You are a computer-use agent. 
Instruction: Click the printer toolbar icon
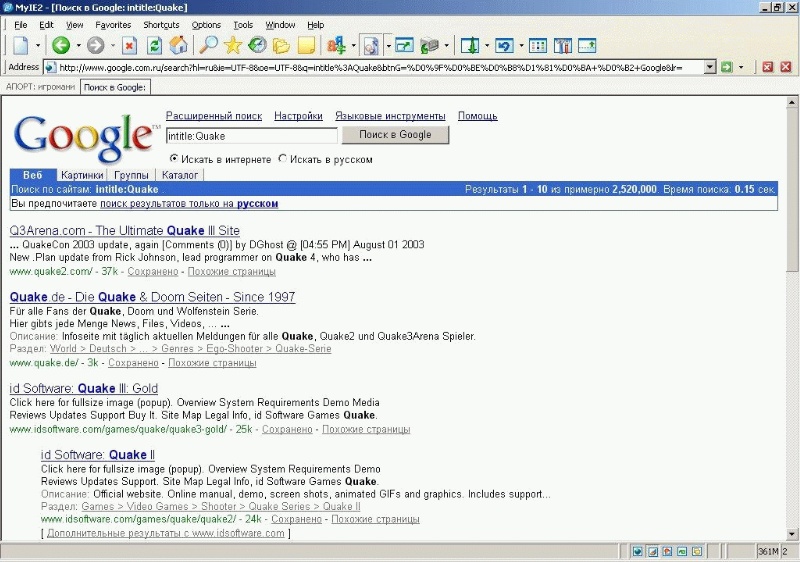(430, 46)
